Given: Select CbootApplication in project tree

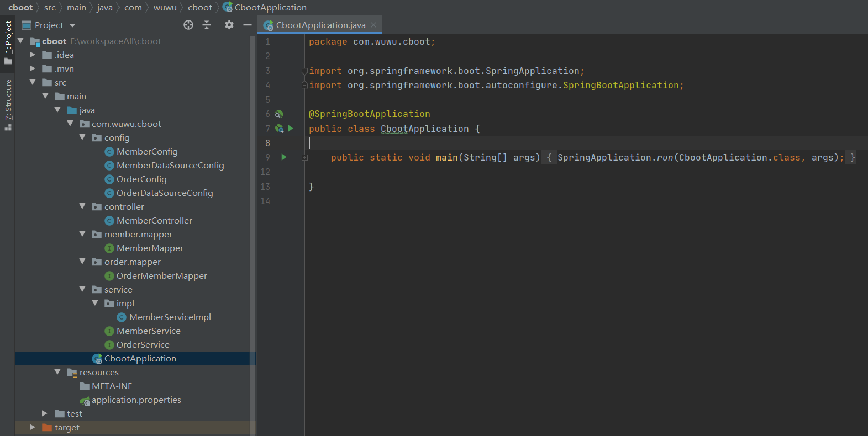Looking at the screenshot, I should 140,358.
